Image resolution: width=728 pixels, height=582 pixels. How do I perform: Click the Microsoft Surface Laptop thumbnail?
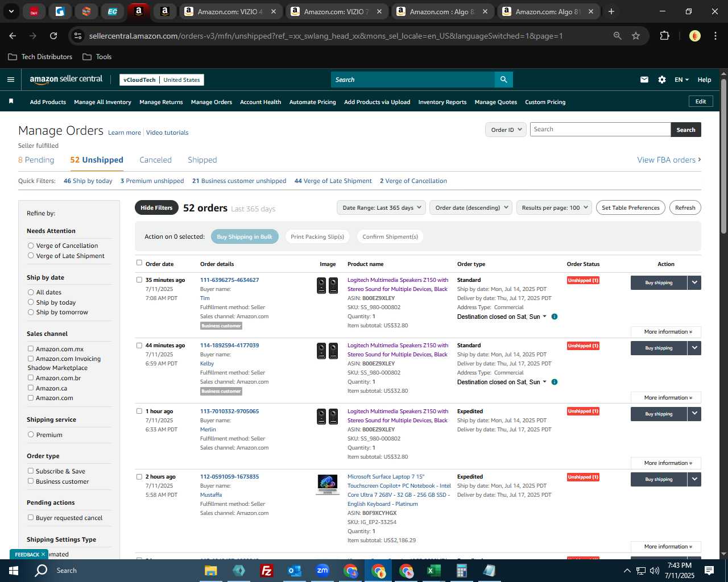tap(328, 484)
